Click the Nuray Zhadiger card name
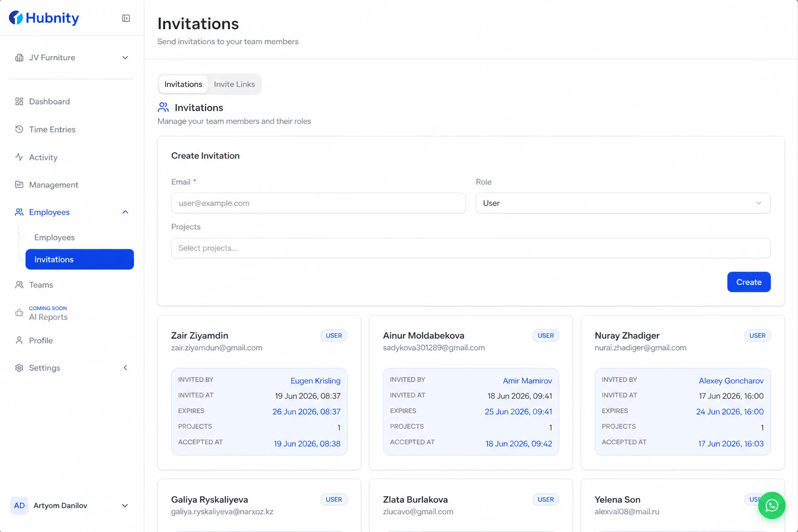798x532 pixels. point(627,336)
